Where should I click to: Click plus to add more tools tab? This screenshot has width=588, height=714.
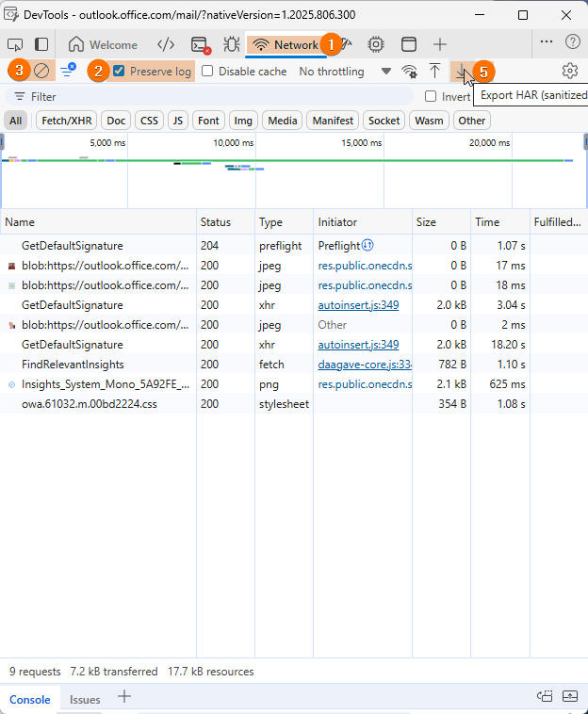point(440,44)
